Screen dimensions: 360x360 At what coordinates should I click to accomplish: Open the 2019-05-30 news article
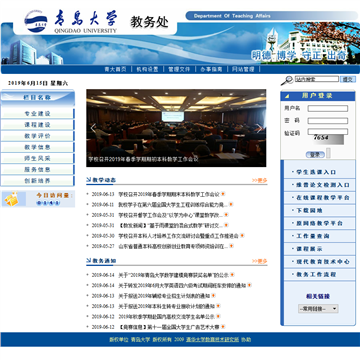coord(178,236)
